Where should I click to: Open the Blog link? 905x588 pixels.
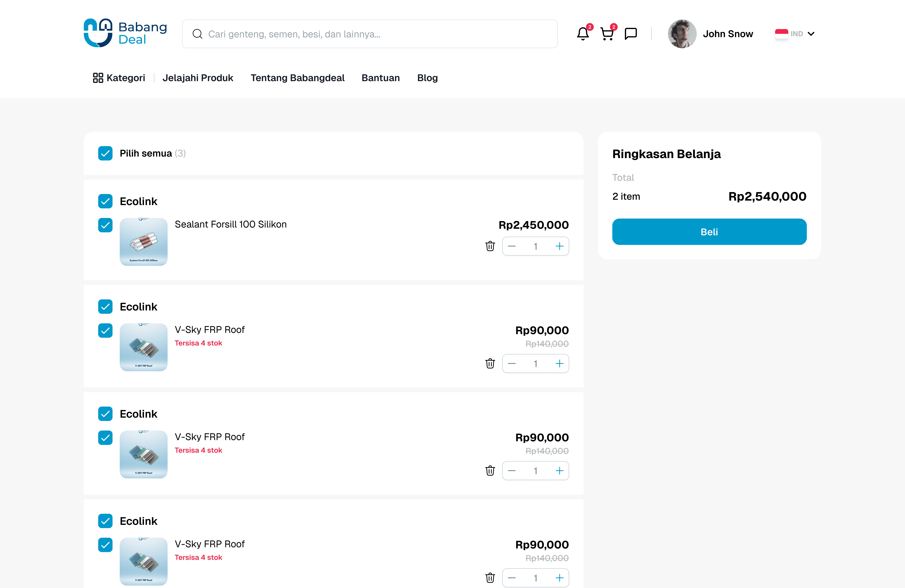tap(427, 78)
